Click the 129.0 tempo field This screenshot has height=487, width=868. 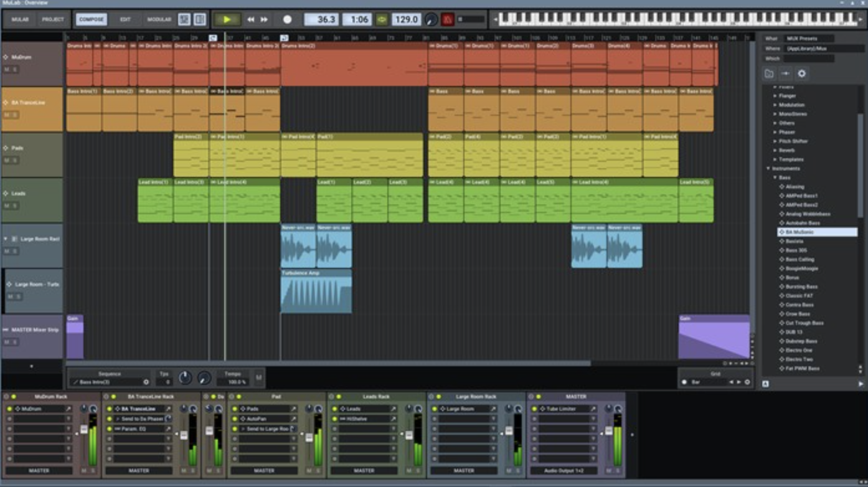[x=407, y=20]
